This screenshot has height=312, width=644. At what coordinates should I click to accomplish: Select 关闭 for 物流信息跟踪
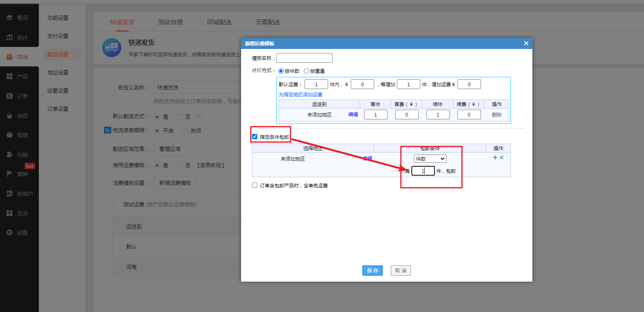[x=184, y=131]
